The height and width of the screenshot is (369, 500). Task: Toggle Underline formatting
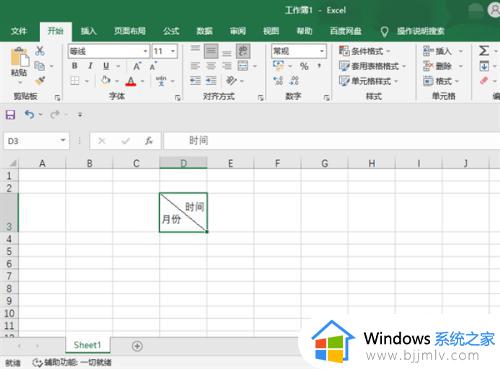tap(106, 66)
